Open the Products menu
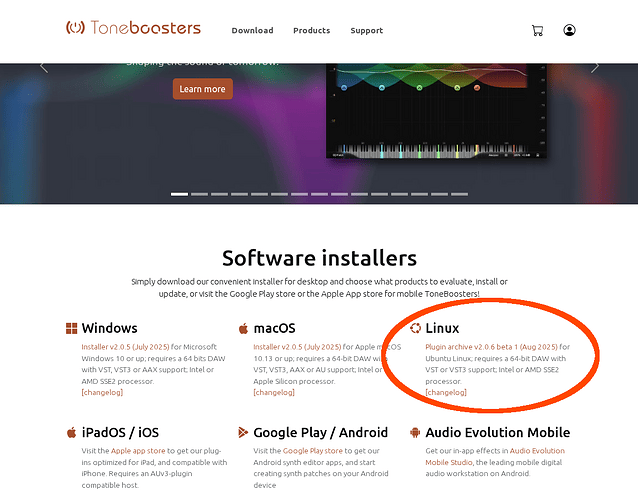Image resolution: width=638 pixels, height=500 pixels. [x=312, y=31]
